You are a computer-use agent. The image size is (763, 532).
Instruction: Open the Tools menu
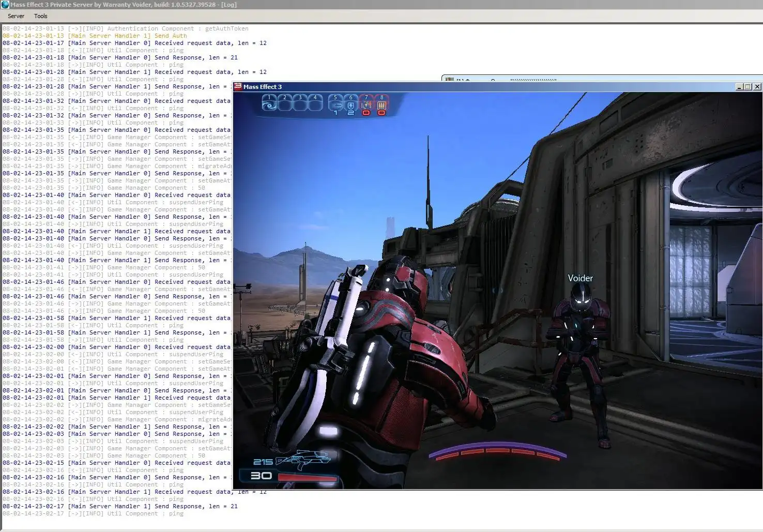pyautogui.click(x=41, y=16)
